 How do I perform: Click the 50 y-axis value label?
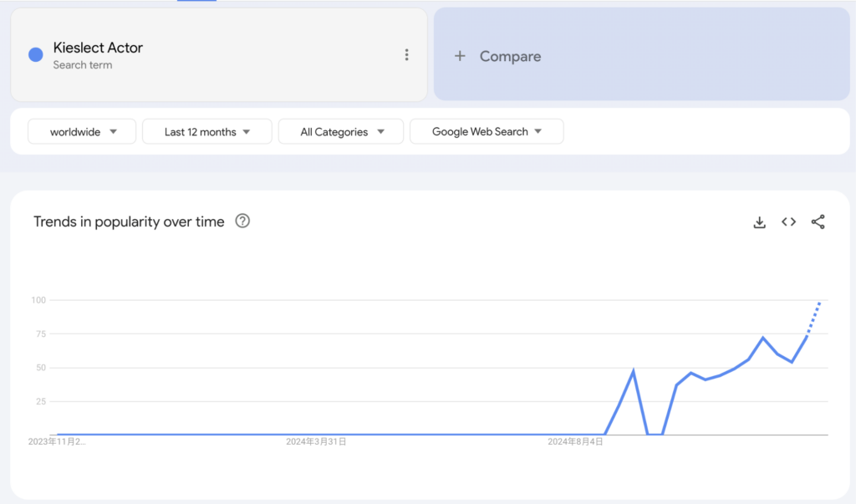click(41, 368)
